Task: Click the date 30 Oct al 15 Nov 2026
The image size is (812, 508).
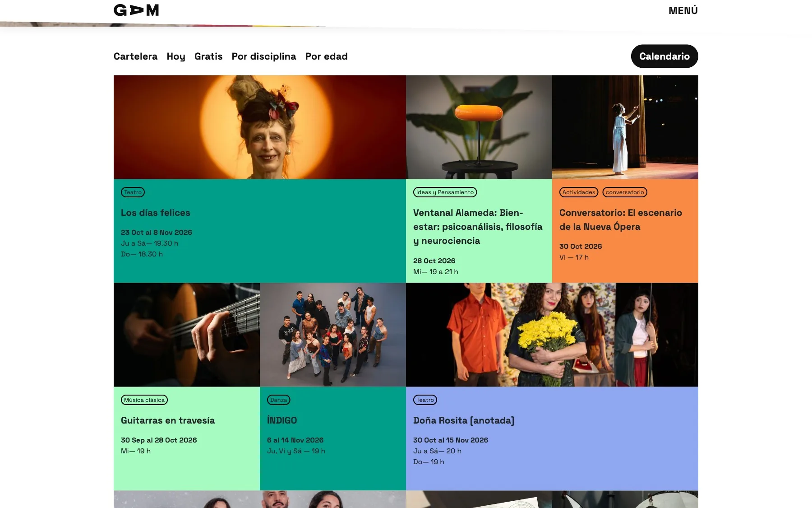Action: [x=451, y=440]
